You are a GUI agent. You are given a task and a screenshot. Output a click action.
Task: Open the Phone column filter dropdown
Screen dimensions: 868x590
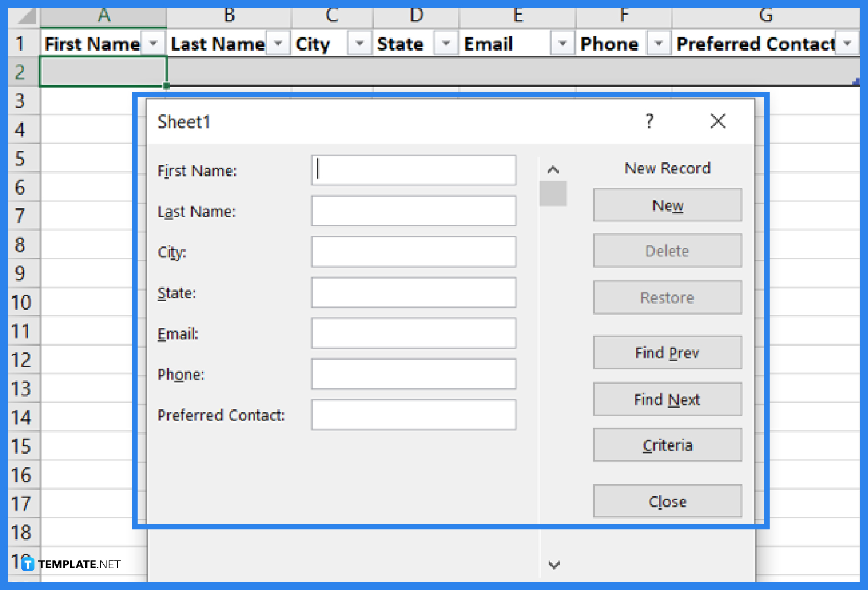pyautogui.click(x=659, y=43)
